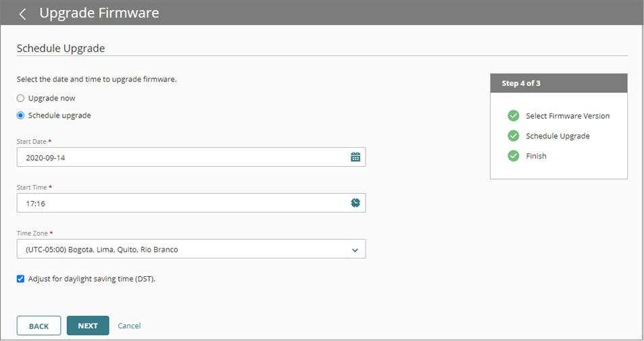The height and width of the screenshot is (341, 644).
Task: Open the Start Date calendar picker
Action: pos(355,157)
